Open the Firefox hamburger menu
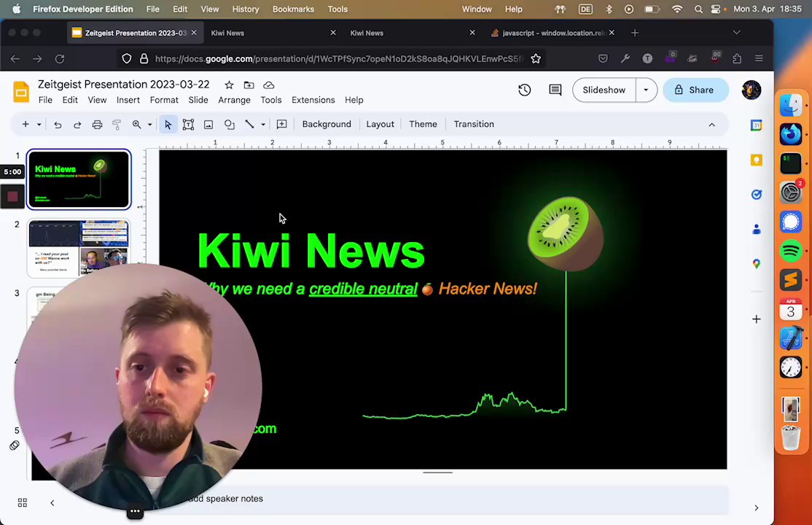Viewport: 812px width, 525px height. [x=759, y=58]
